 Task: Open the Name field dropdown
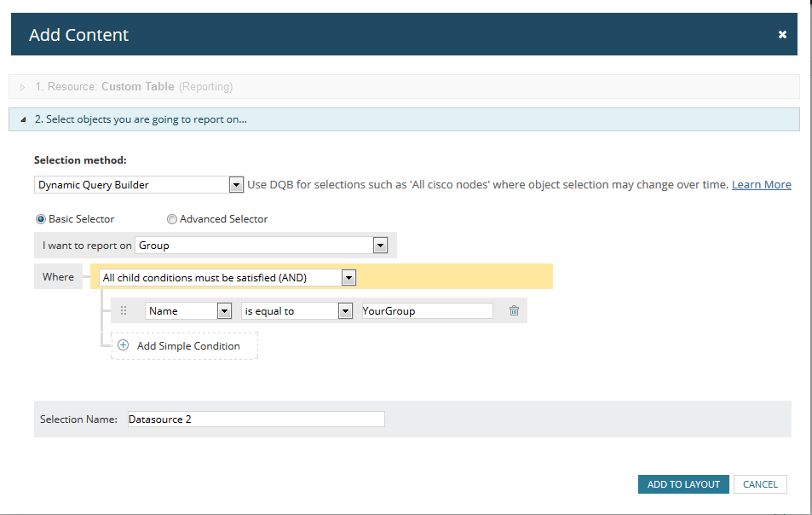(x=224, y=311)
